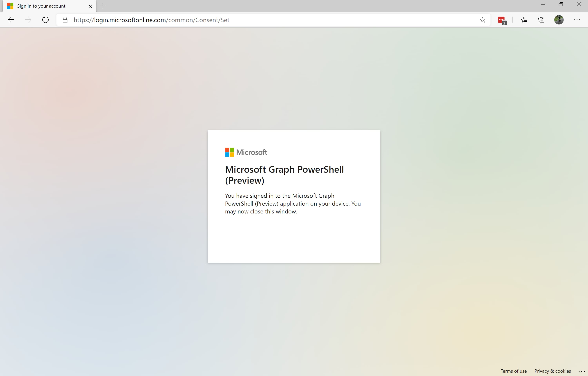Restore down the browser window

pos(561,4)
